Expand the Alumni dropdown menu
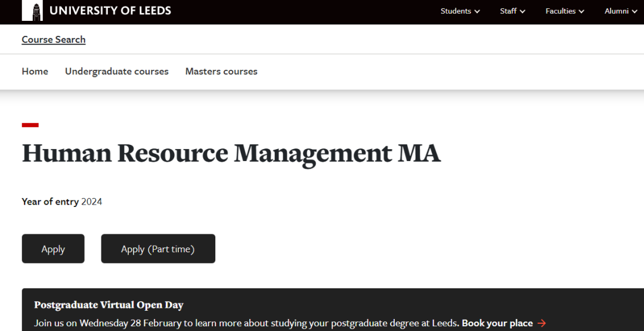This screenshot has height=331, width=644. coord(621,11)
